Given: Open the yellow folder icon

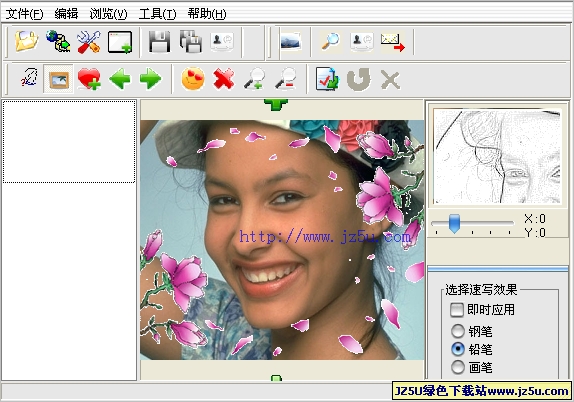Looking at the screenshot, I should (x=26, y=41).
